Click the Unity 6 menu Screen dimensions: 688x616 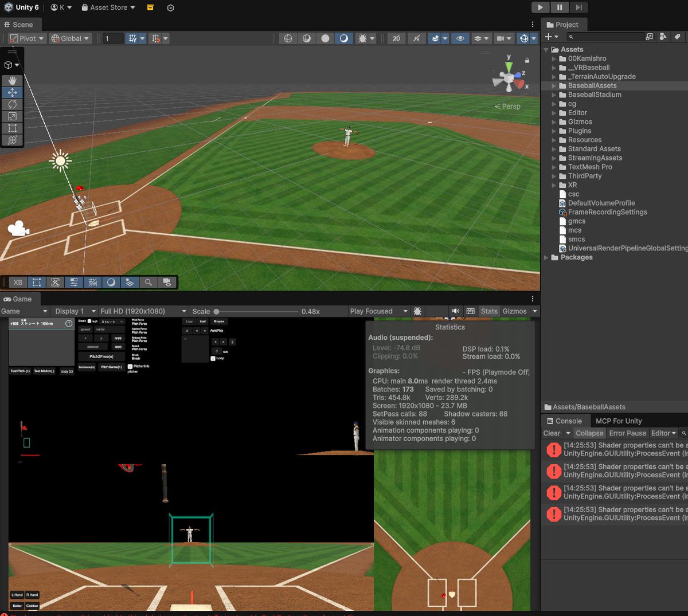23,7
